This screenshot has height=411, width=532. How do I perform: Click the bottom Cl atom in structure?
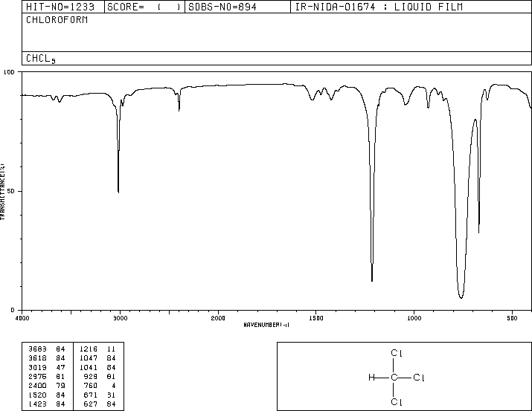(x=397, y=402)
